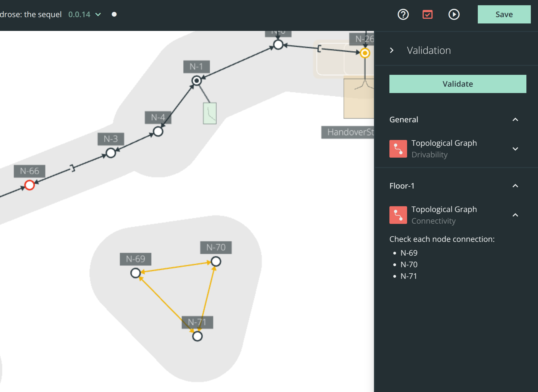Expand the Topological Graph Drivability item
The image size is (538, 392).
pos(515,149)
